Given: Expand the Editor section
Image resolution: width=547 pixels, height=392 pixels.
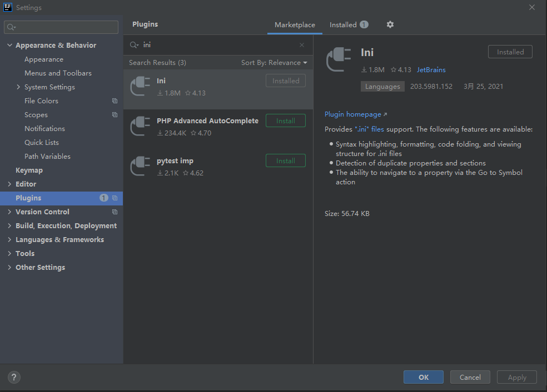Looking at the screenshot, I should 10,184.
